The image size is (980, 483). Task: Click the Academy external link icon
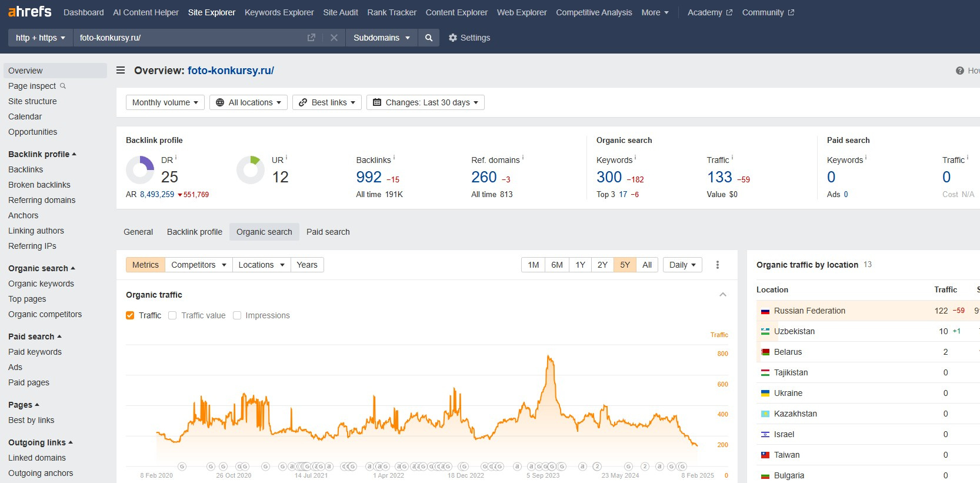point(729,12)
